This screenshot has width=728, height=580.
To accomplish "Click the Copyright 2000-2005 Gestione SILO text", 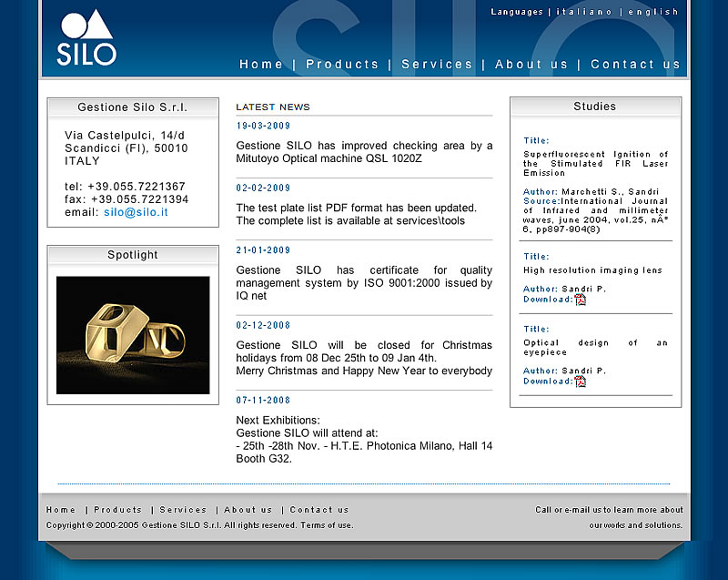I will pyautogui.click(x=171, y=525).
